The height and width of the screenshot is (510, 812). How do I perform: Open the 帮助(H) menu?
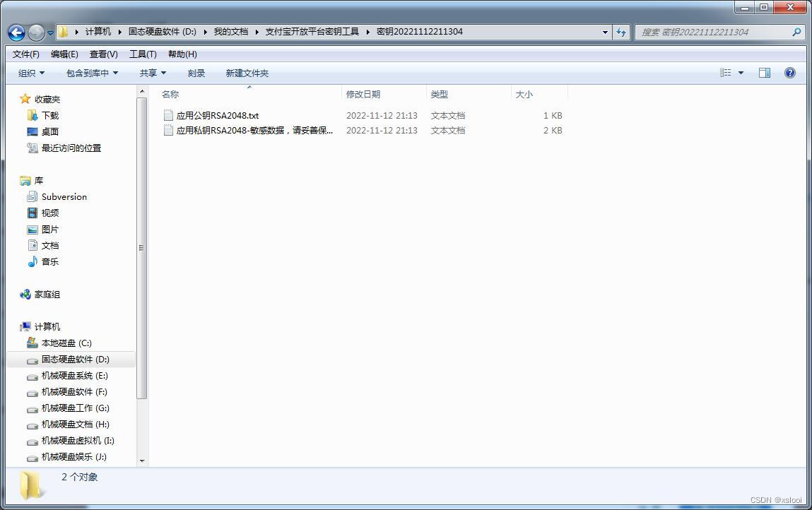tap(182, 54)
